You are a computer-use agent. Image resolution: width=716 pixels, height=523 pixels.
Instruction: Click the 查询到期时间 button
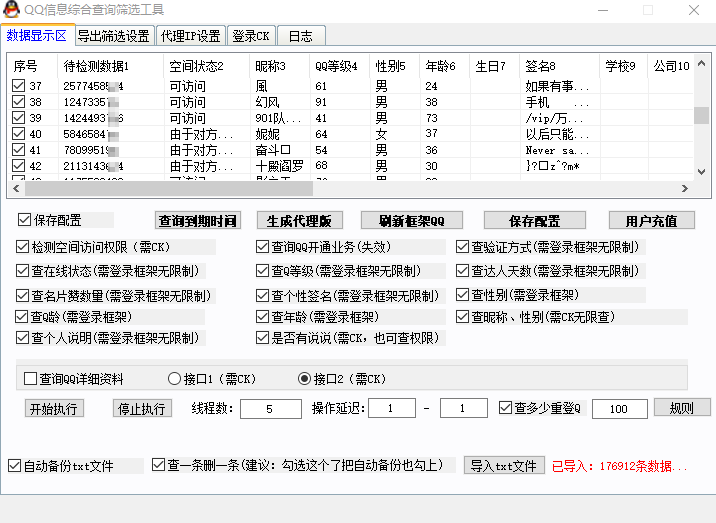(x=198, y=220)
